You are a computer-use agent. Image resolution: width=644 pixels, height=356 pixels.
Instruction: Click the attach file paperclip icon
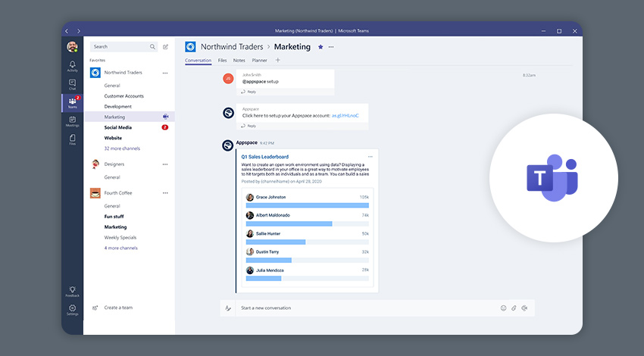(514, 308)
